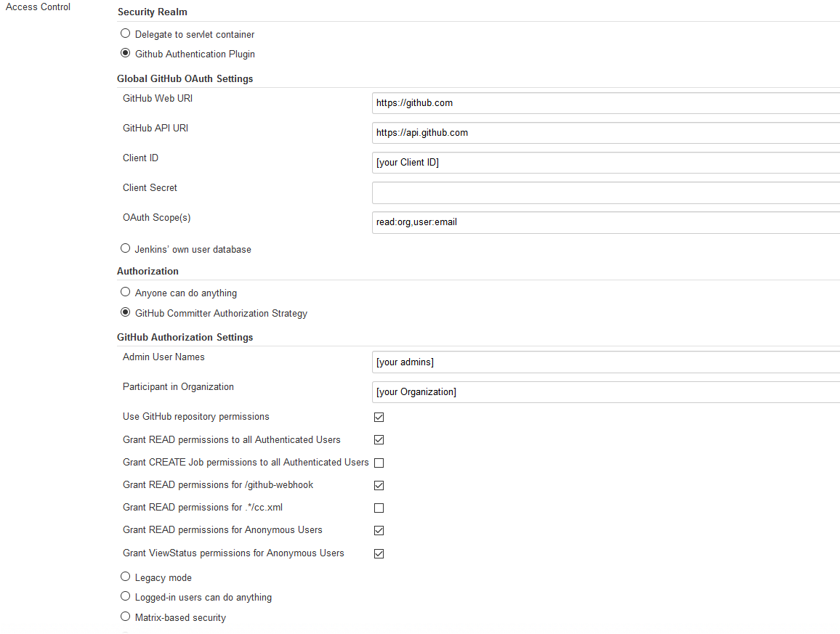The width and height of the screenshot is (840, 634).
Task: Switch to Matrix-based security
Action: pyautogui.click(x=125, y=616)
